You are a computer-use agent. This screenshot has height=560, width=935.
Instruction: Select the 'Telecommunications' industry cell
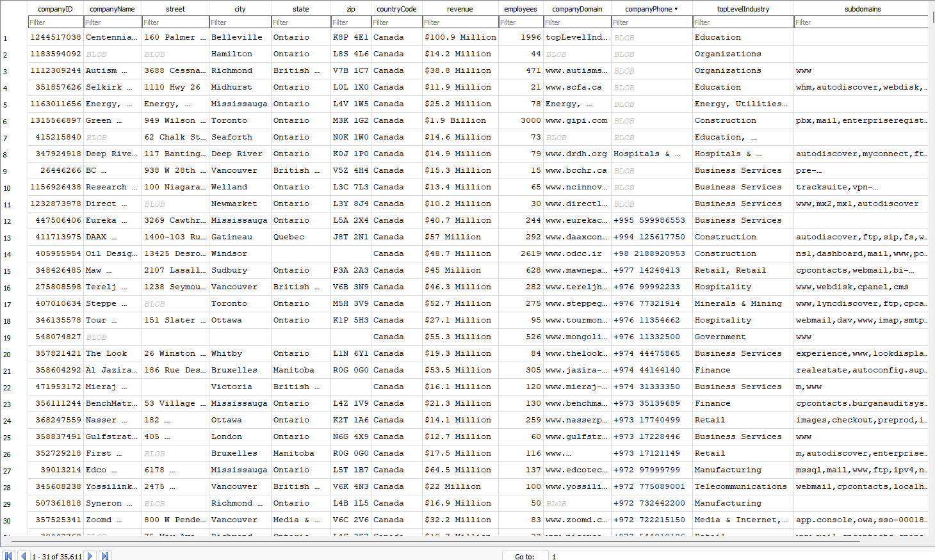point(743,487)
